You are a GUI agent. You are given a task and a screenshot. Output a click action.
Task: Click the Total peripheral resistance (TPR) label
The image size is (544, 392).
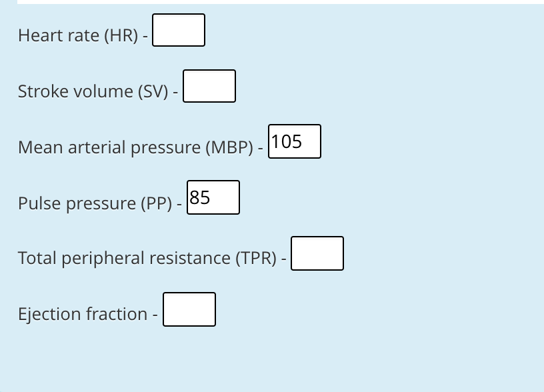click(x=144, y=258)
